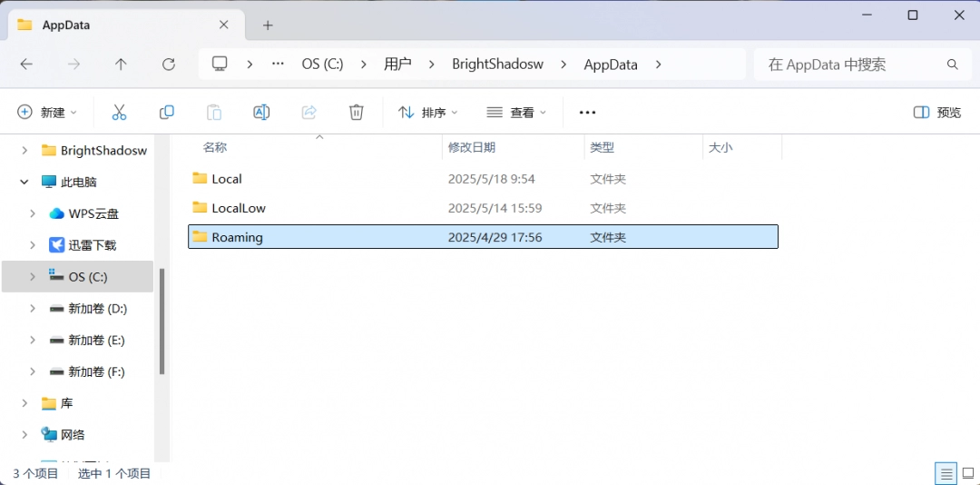The height and width of the screenshot is (485, 980).
Task: Rename the selected Roaming folder
Action: coord(261,112)
